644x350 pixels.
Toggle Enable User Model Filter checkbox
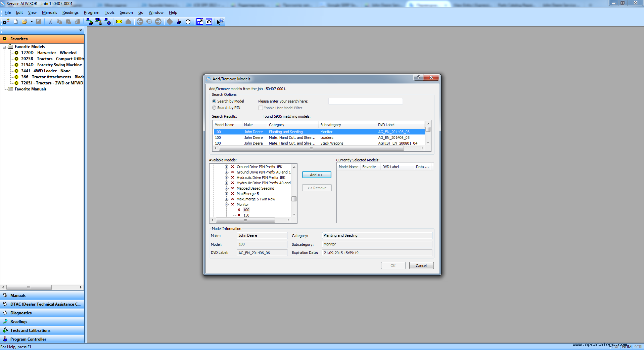tap(261, 108)
